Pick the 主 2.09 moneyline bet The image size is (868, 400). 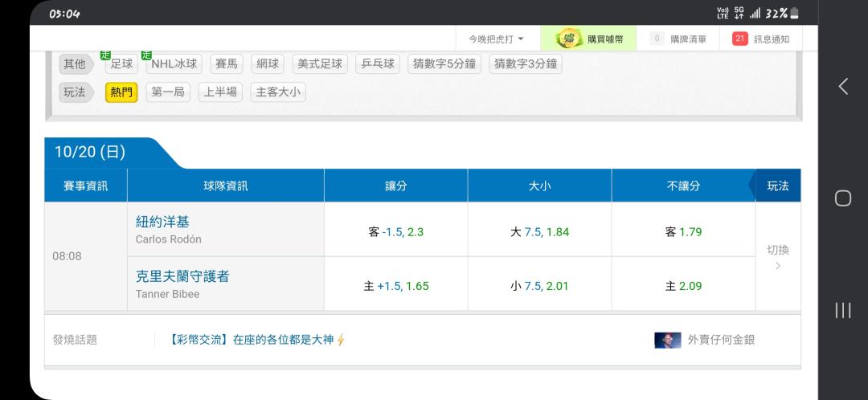[x=684, y=286]
